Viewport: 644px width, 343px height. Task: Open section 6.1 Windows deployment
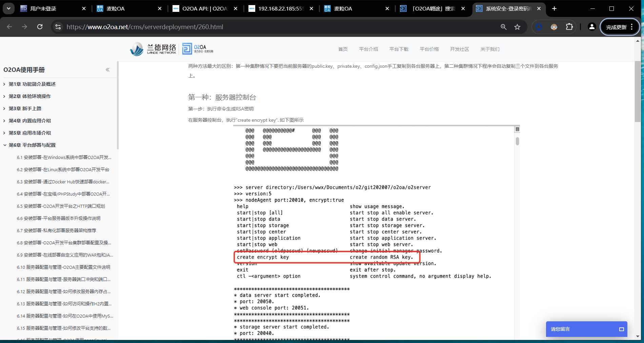point(64,157)
